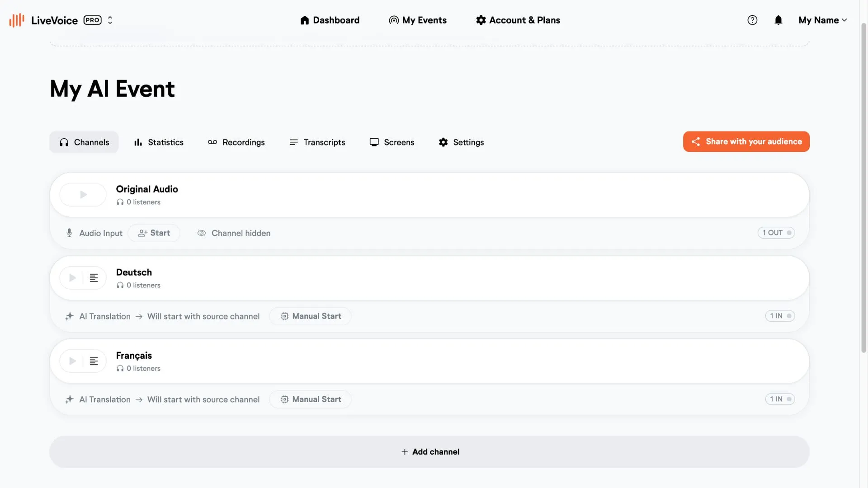The image size is (868, 488).
Task: Play the Deutsch channel
Action: click(72, 278)
